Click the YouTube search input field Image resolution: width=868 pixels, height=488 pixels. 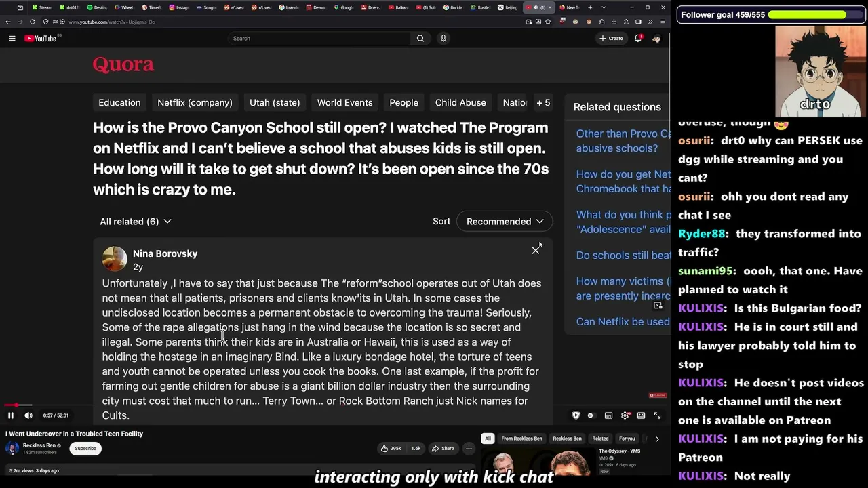(x=320, y=39)
